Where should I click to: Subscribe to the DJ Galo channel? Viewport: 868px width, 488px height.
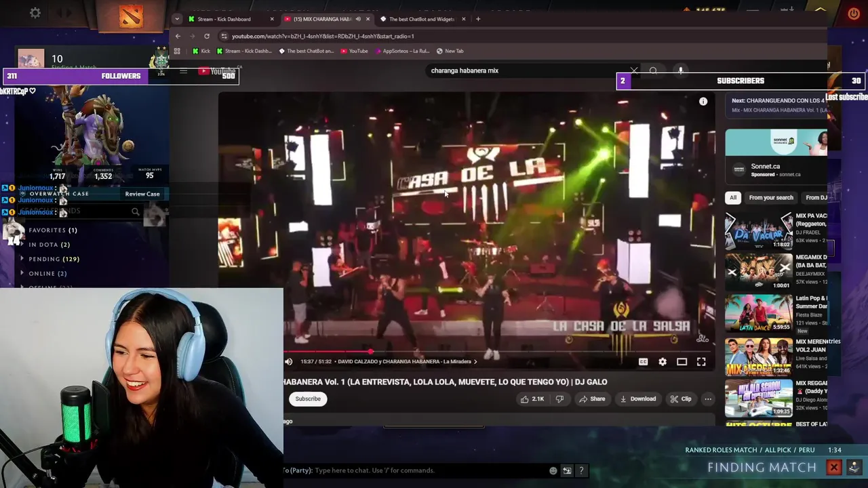308,399
